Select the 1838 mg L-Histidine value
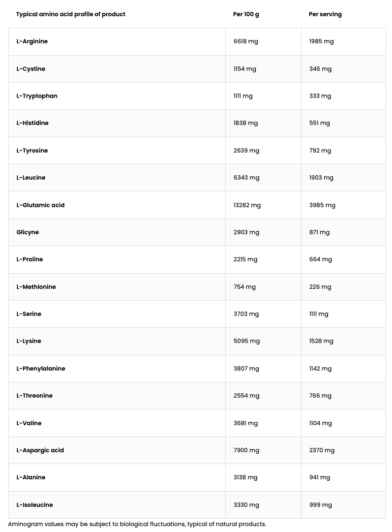The image size is (392, 532). click(x=246, y=123)
